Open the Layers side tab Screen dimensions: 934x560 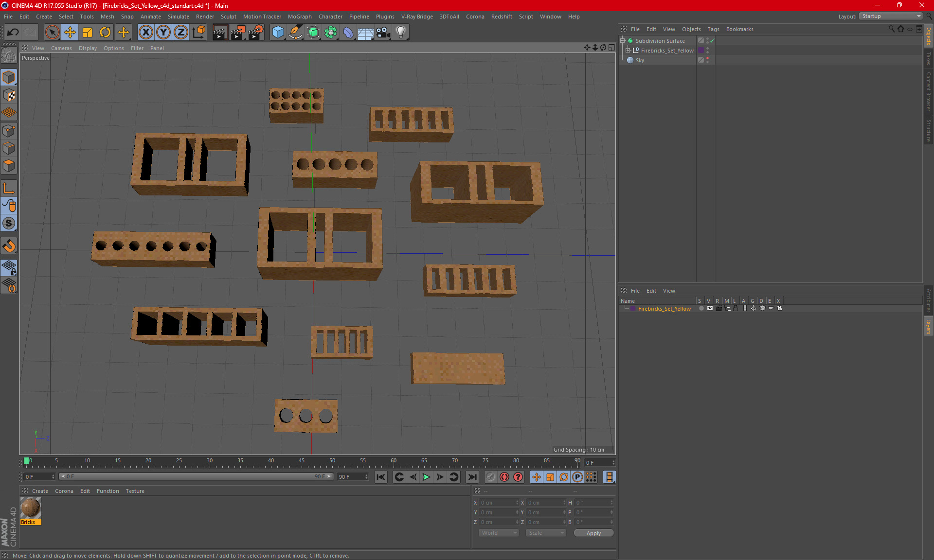[x=928, y=326]
